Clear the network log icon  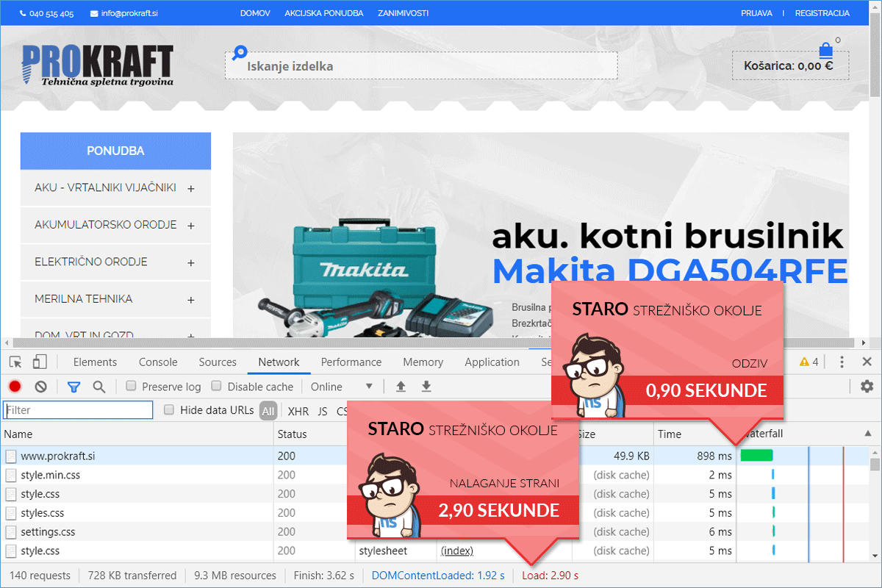41,387
